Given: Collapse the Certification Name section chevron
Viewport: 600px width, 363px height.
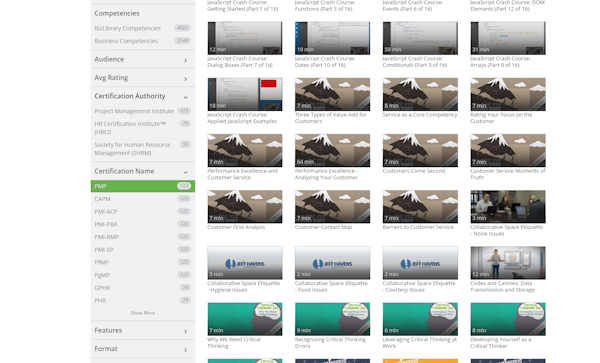Looking at the screenshot, I should click(186, 172).
